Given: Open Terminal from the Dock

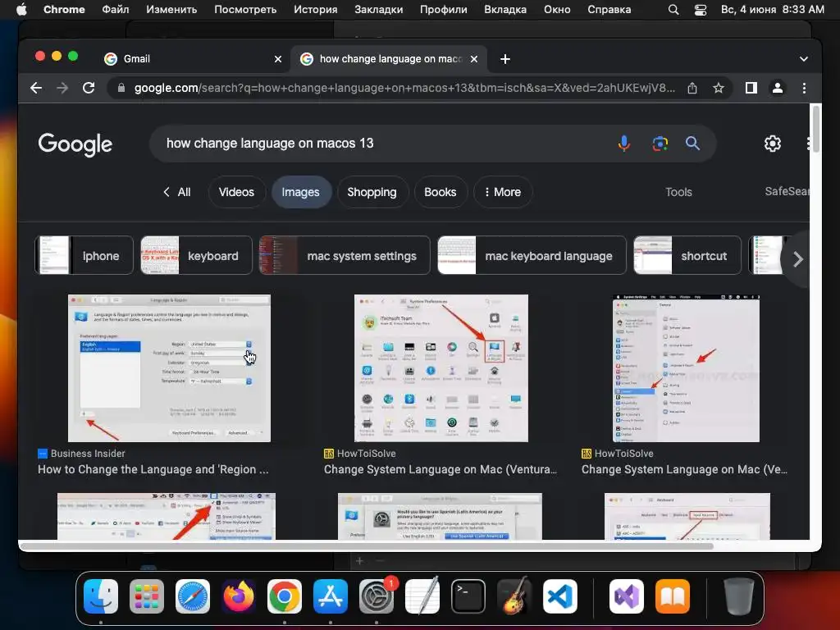Looking at the screenshot, I should [468, 596].
